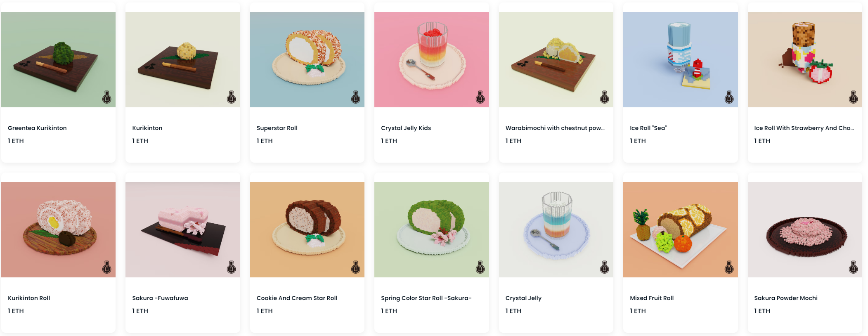The width and height of the screenshot is (868, 336).
Task: Open the Cookie And Cream Star Roll thumbnail
Action: click(x=307, y=230)
